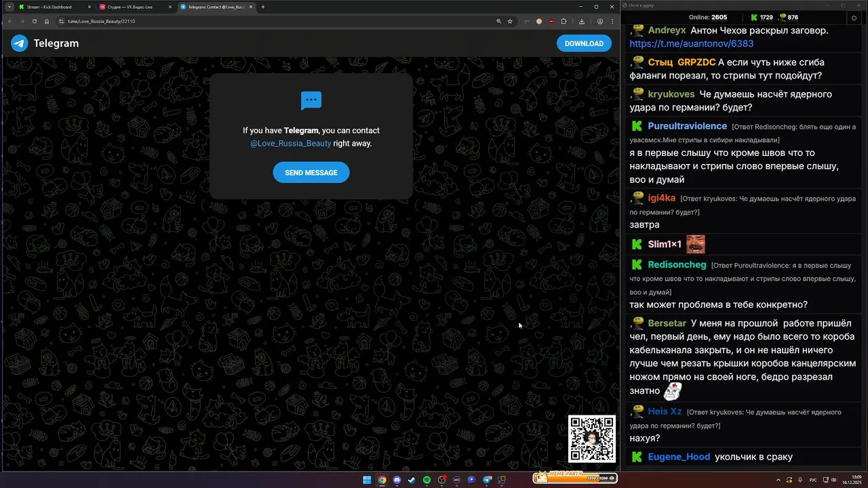
Task: Reload the current page
Action: [34, 21]
